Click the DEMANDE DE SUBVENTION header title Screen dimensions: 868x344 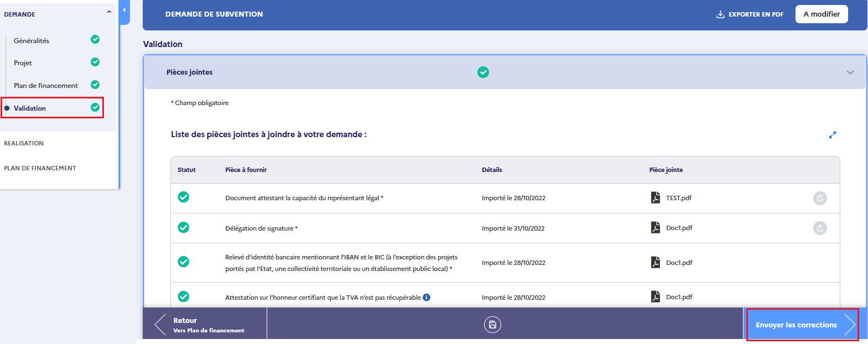tap(214, 14)
